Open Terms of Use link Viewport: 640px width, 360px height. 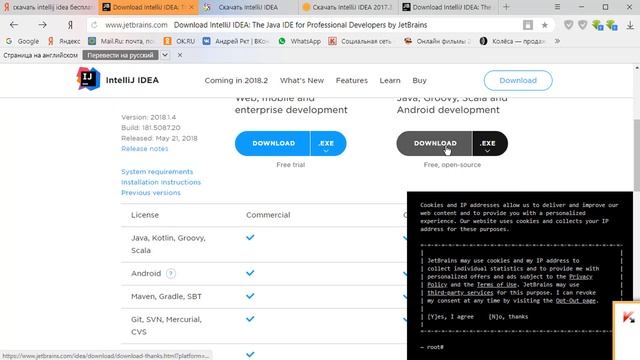[x=496, y=284]
